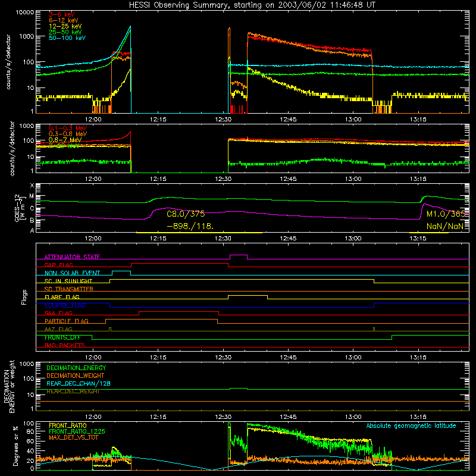The width and height of the screenshot is (476, 476).
Task: Click the "M" class label on GOES axis
Action: (32, 196)
